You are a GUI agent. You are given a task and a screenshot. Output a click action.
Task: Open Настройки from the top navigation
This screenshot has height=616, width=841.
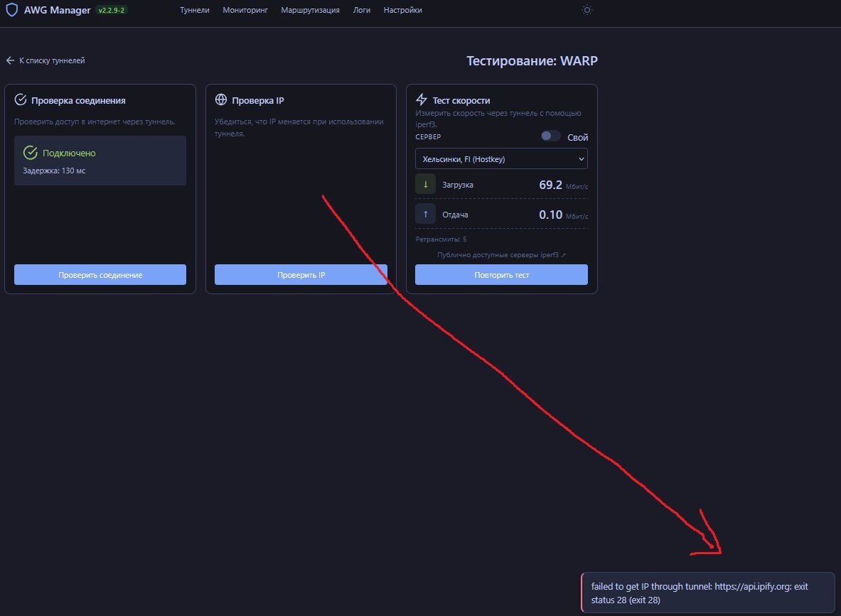(x=402, y=11)
